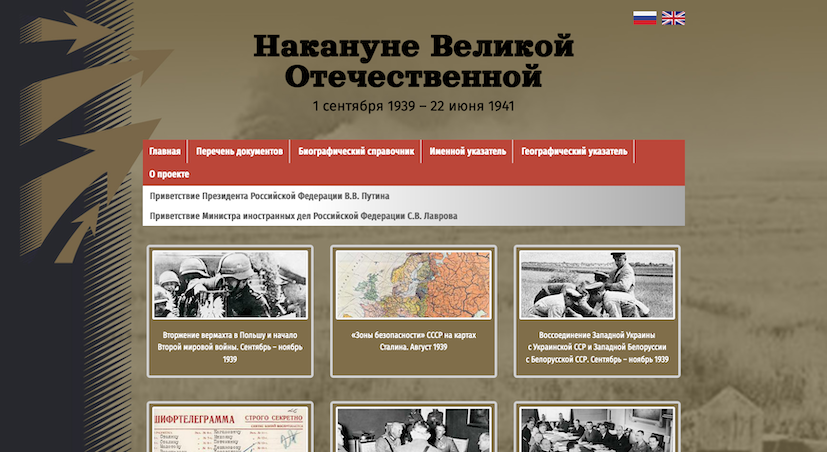
Task: Open «Зоны безопасности» СССР caption link
Action: point(413,341)
